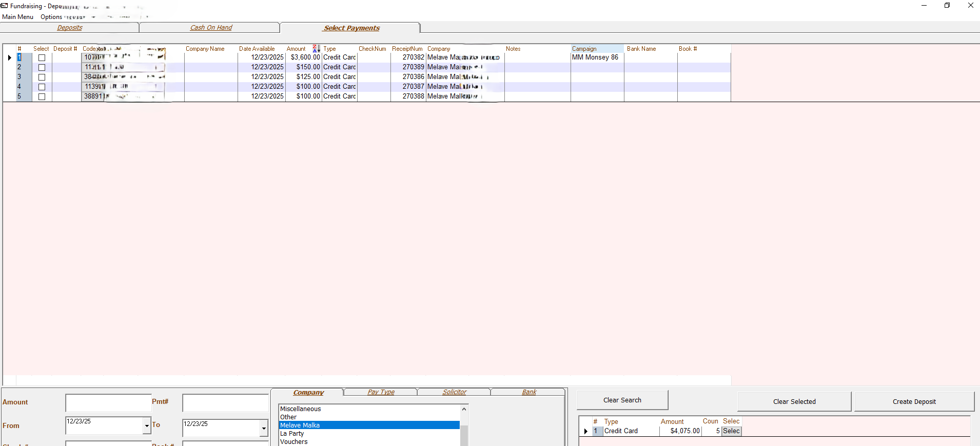The height and width of the screenshot is (446, 980).
Task: Click the Z-A sort icon in Amount column
Action: [x=316, y=49]
